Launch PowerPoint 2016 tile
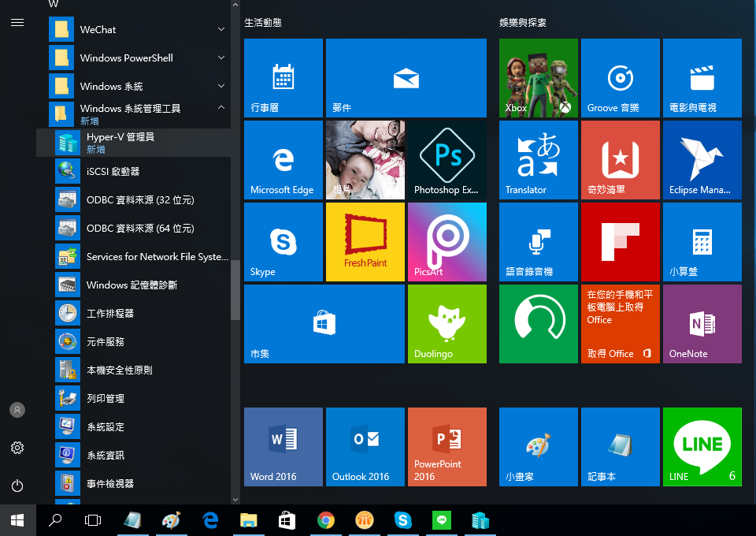Screen dimensions: 756x536 (x=447, y=447)
